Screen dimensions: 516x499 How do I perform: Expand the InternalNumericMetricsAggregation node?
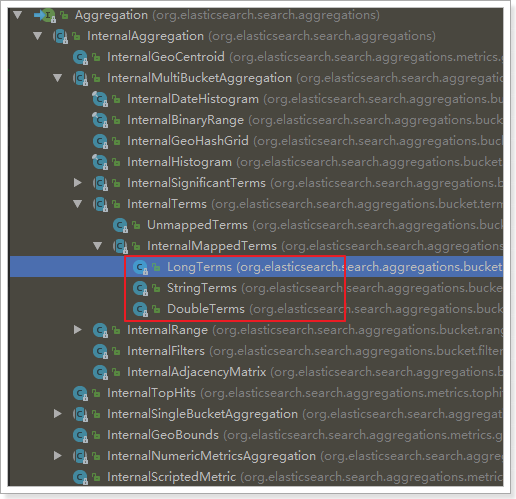tap(58, 456)
